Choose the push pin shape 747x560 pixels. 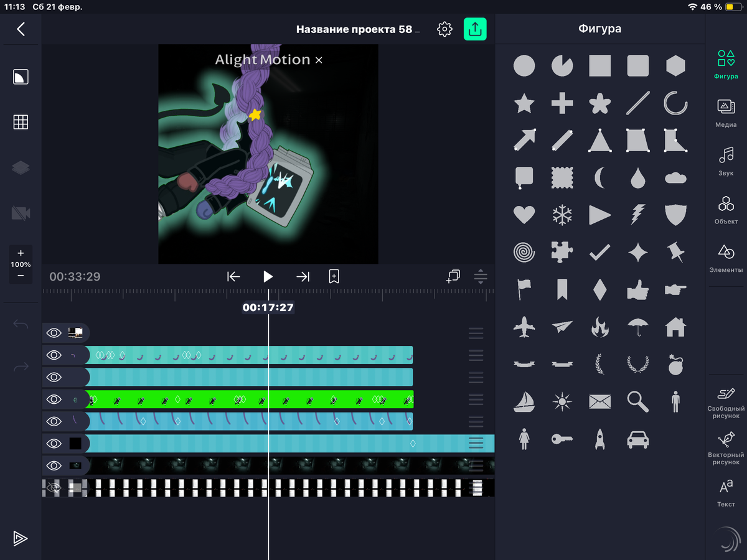(675, 252)
